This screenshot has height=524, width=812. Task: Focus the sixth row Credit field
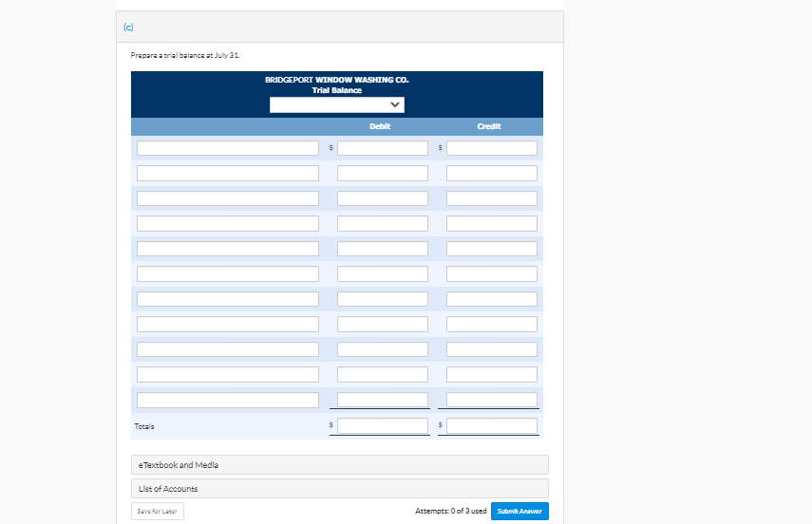(492, 274)
